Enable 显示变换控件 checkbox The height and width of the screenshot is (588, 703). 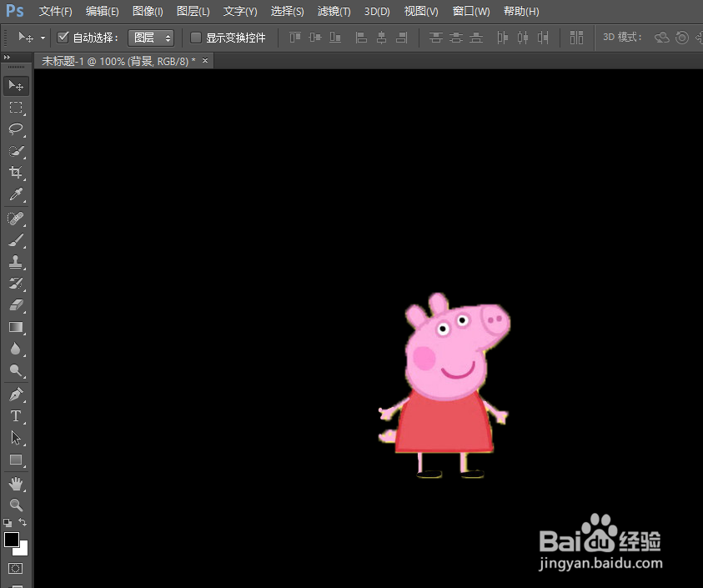pos(196,38)
